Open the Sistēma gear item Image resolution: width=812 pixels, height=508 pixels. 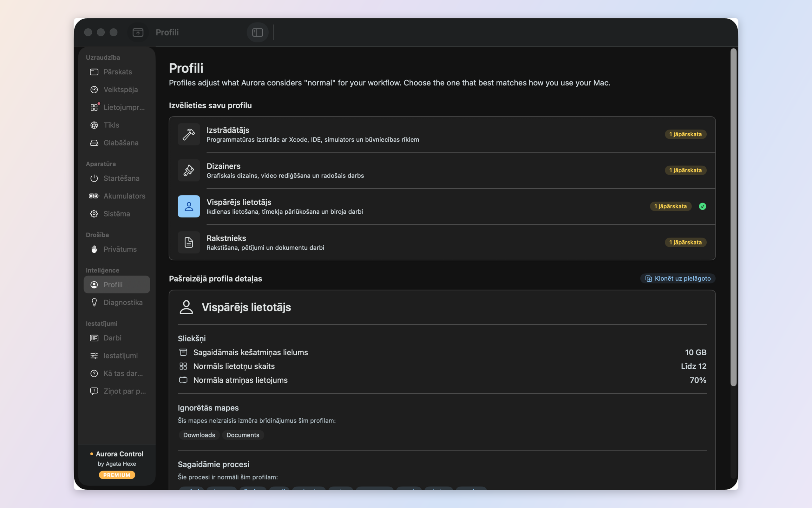coord(117,214)
